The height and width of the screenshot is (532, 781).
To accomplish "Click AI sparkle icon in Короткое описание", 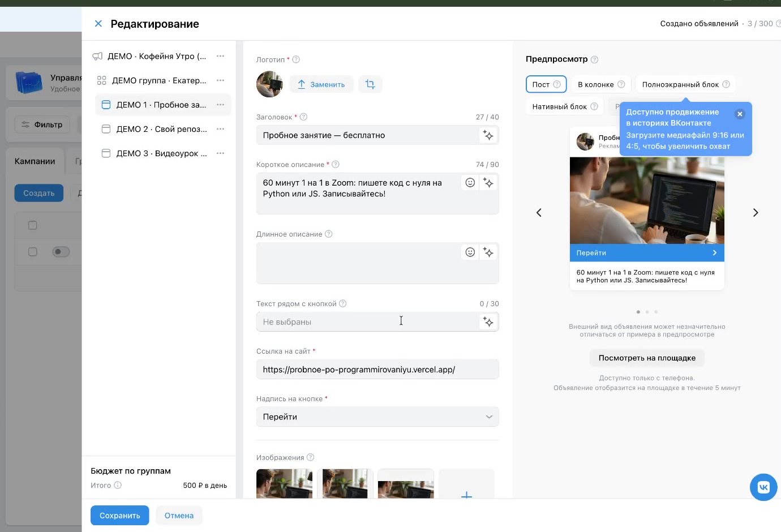I will (x=488, y=183).
